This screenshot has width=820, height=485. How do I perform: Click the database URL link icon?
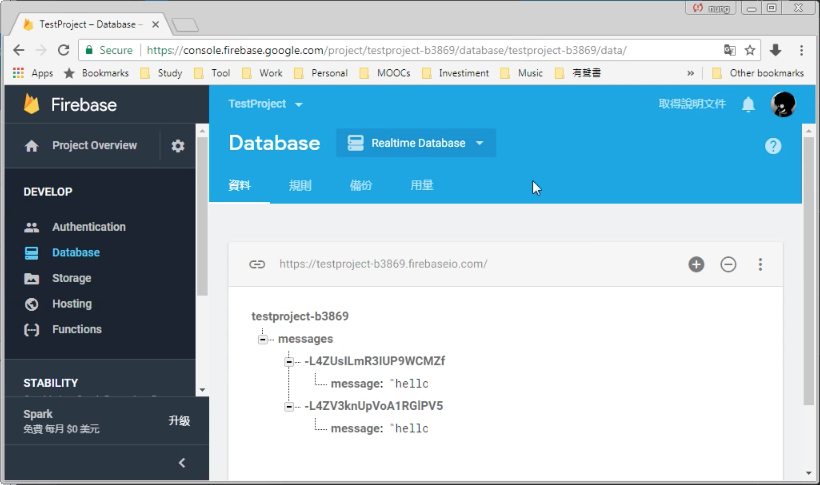pyautogui.click(x=257, y=264)
